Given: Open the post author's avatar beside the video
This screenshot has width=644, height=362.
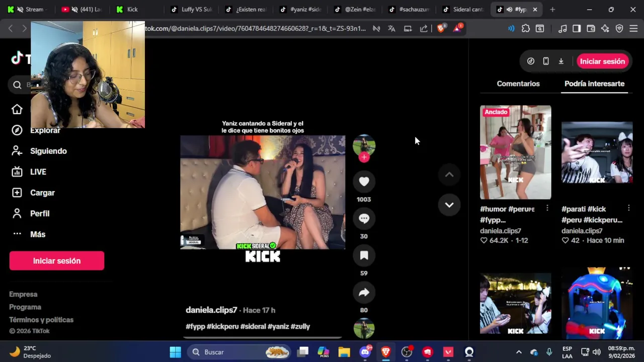Looking at the screenshot, I should pyautogui.click(x=364, y=145).
